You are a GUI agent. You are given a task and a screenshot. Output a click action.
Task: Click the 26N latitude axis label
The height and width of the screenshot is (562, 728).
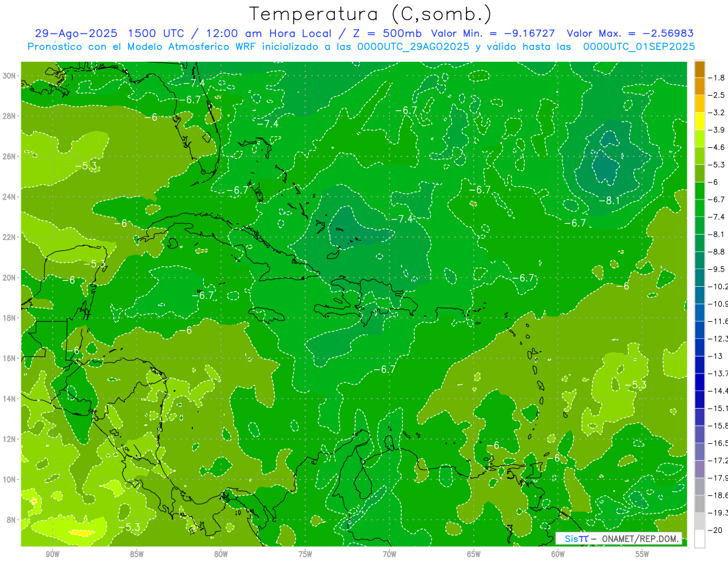click(10, 156)
